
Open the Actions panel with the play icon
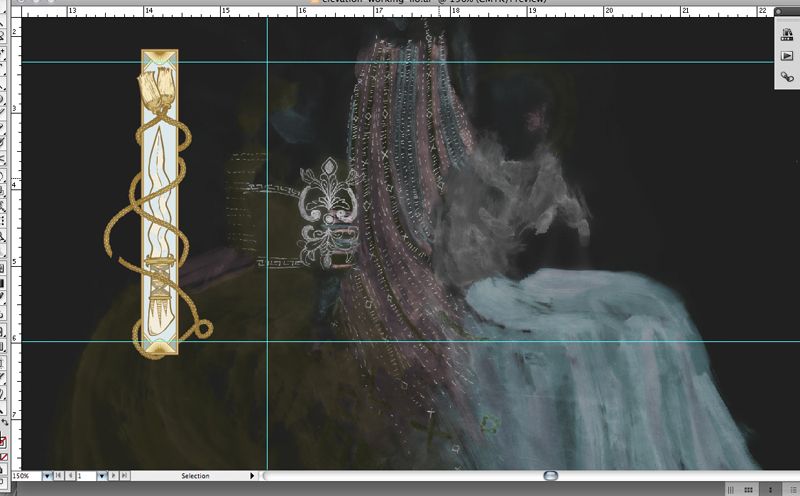(x=787, y=56)
